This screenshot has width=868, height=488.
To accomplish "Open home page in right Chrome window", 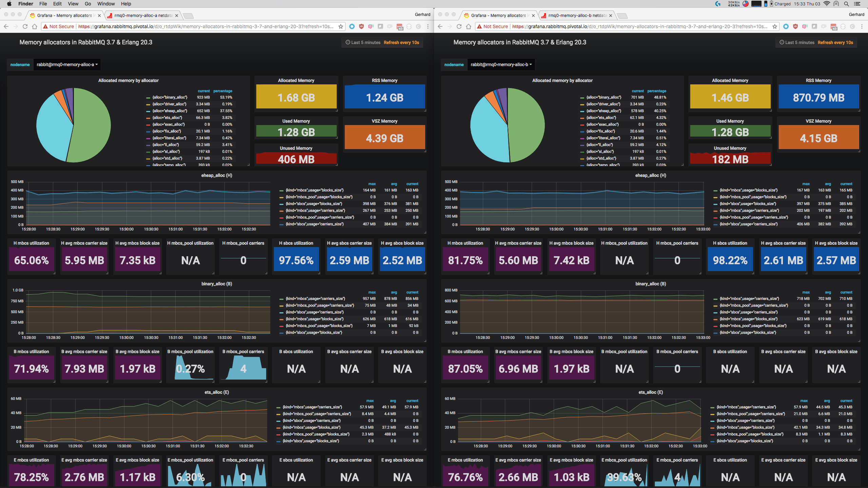I will click(x=468, y=26).
